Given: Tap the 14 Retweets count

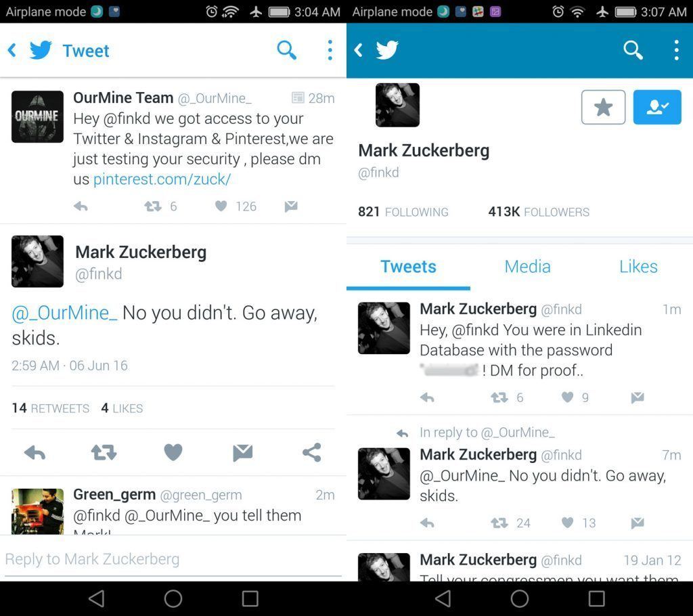Looking at the screenshot, I should 50,408.
